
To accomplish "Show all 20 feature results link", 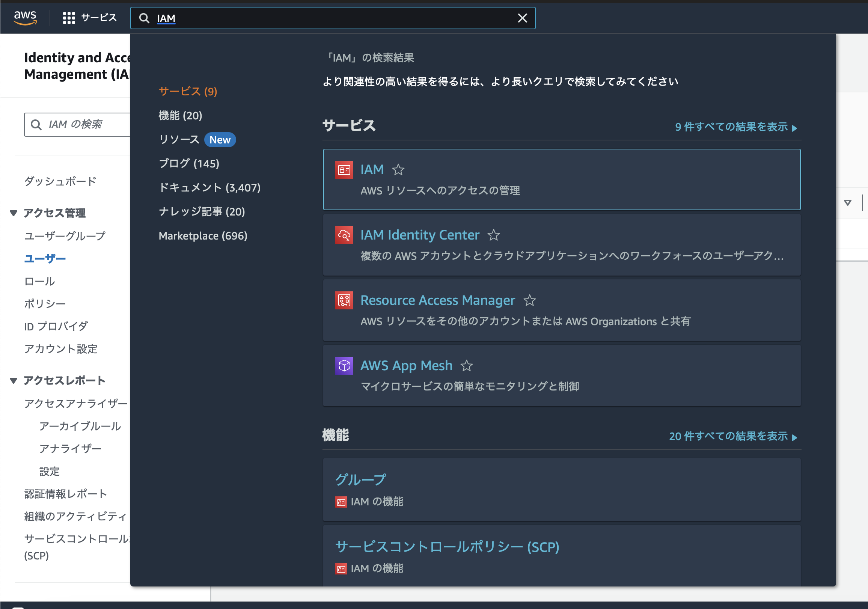I will tap(732, 436).
